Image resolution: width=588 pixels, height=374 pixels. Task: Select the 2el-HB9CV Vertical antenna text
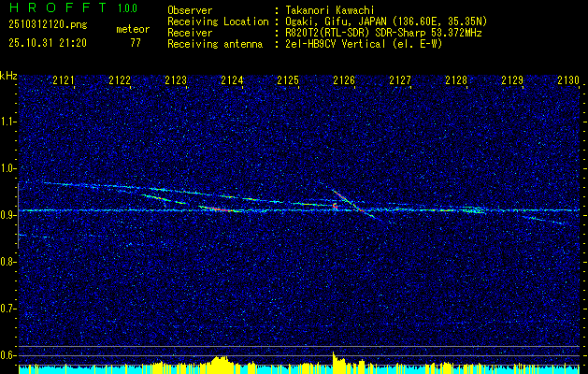pyautogui.click(x=364, y=44)
